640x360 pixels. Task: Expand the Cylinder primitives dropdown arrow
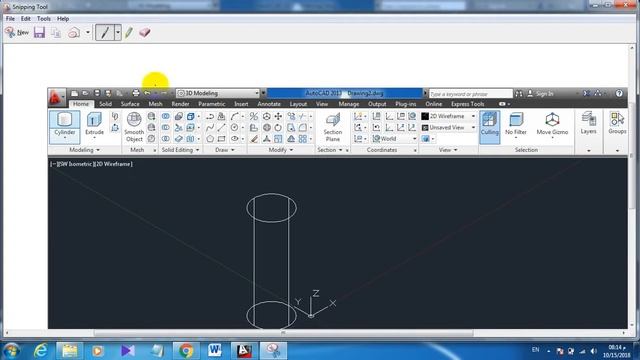click(x=64, y=139)
